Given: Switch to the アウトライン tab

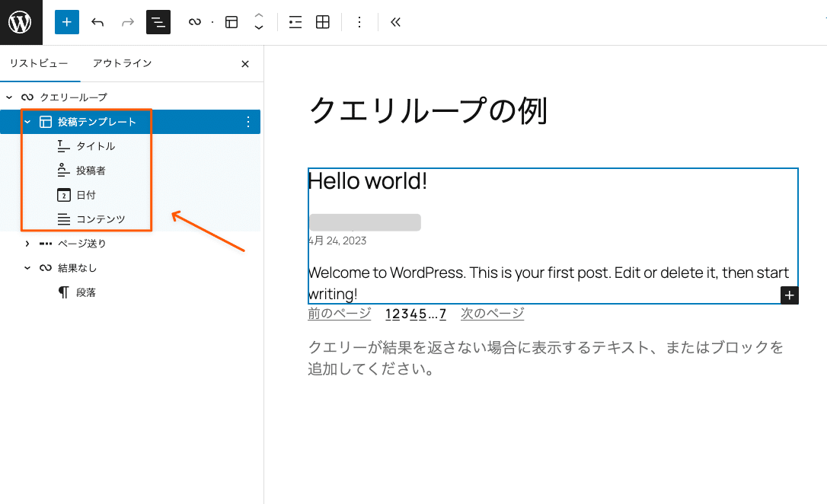Looking at the screenshot, I should pos(122,64).
